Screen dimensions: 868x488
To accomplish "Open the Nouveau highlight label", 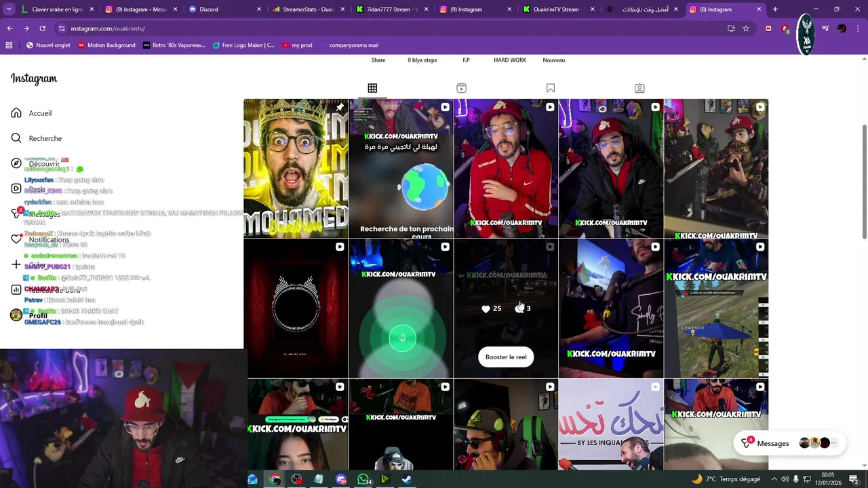I will (553, 60).
